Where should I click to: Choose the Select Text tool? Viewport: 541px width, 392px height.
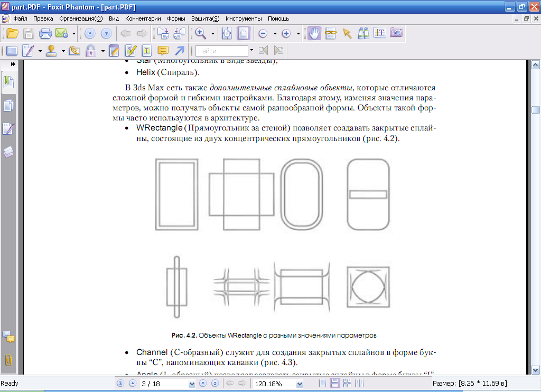click(380, 33)
